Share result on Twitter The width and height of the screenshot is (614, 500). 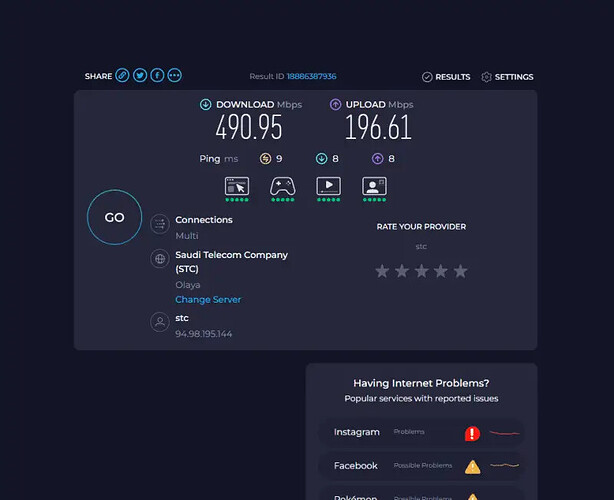(x=140, y=76)
